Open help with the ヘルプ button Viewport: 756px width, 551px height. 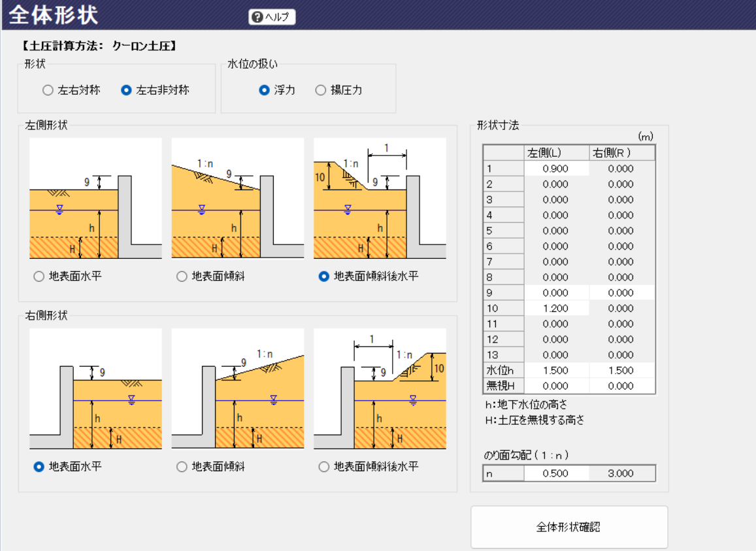(272, 17)
